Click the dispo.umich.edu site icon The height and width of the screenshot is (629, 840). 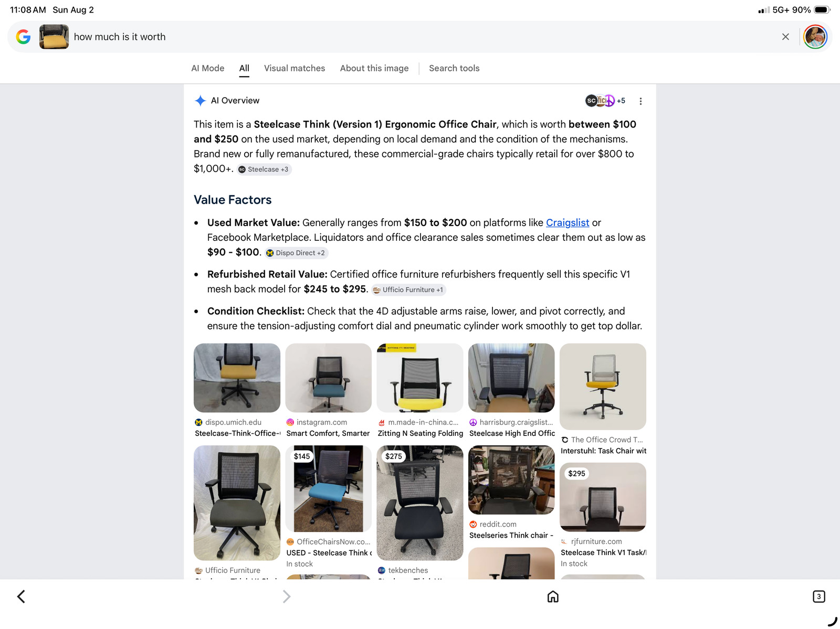tap(198, 422)
